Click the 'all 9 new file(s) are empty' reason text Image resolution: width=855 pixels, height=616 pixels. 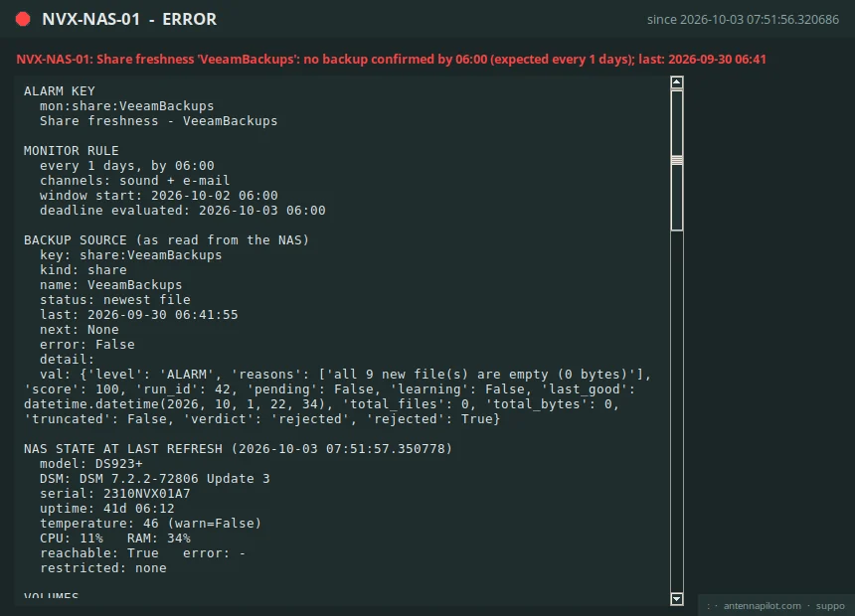click(440, 374)
